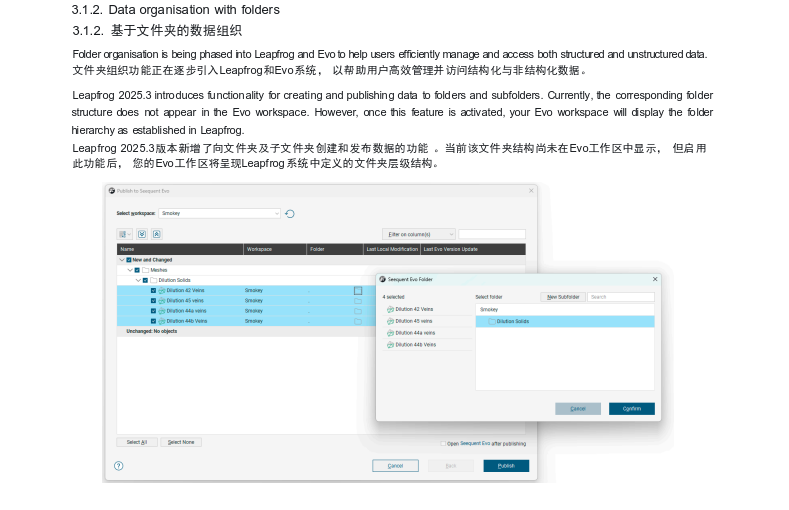This screenshot has width=789, height=510.
Task: Click the Dilution Solids folder icon in dialog
Action: (491, 321)
